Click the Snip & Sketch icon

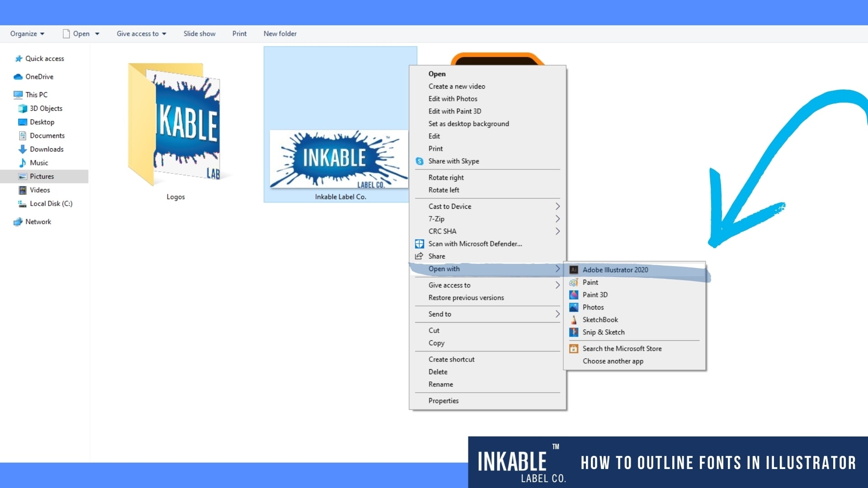[x=574, y=332]
